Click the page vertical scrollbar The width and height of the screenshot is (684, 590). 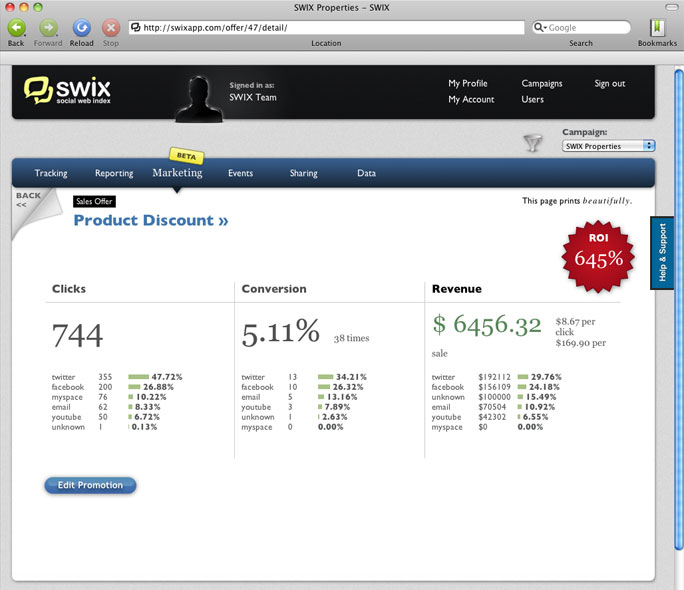point(679,309)
